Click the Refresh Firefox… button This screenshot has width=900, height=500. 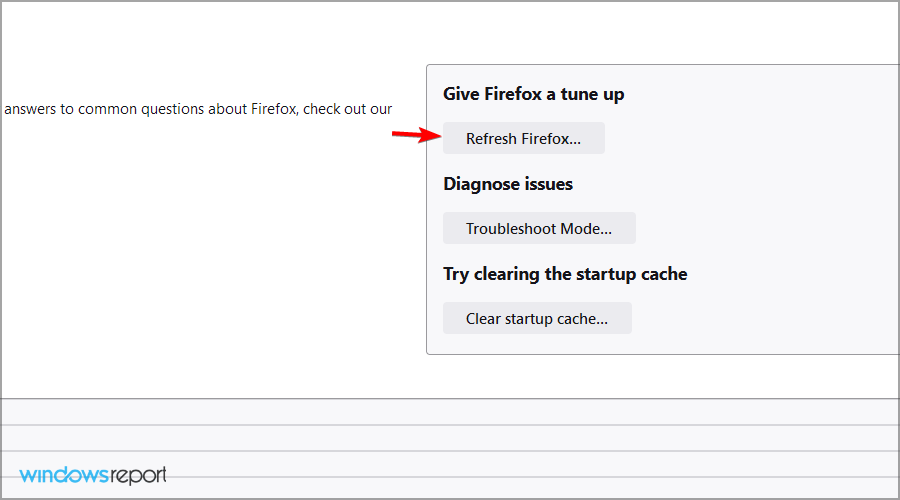click(523, 138)
